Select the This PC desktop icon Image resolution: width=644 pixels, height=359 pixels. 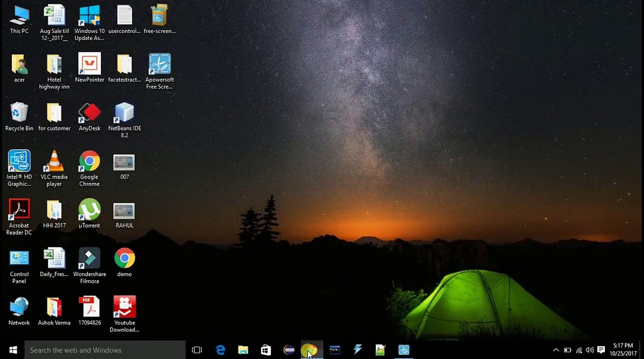(x=19, y=19)
